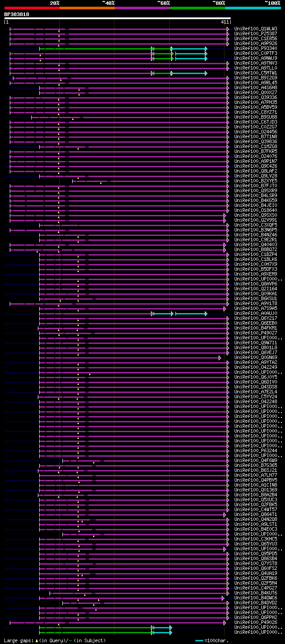Click the green ~80% identity legend bar
285x644 pixels.
198,8
